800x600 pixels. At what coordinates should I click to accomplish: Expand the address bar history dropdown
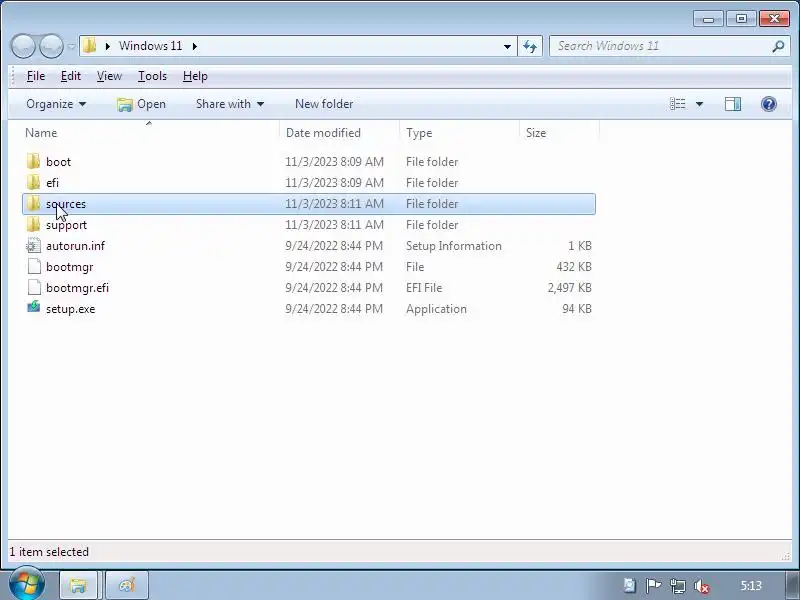(507, 46)
